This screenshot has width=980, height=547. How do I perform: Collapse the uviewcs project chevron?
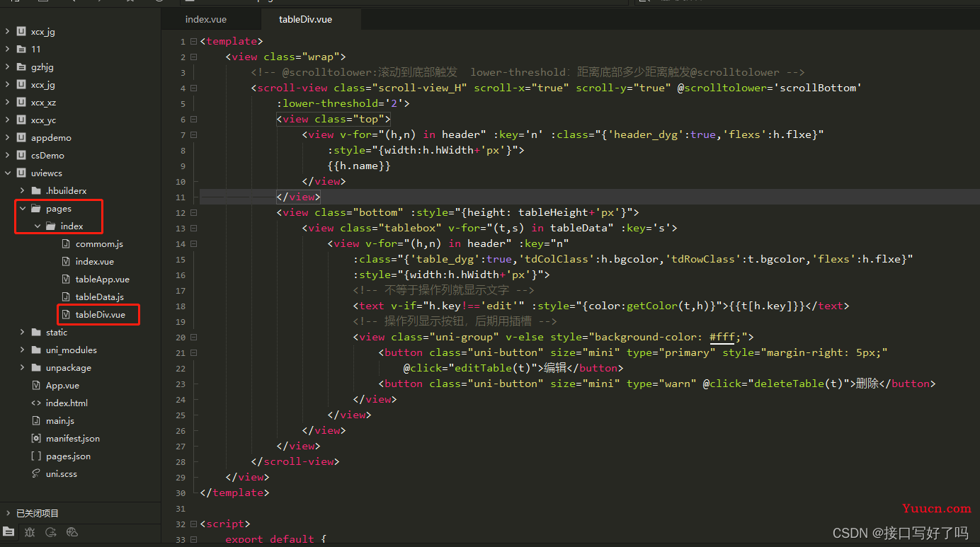click(x=7, y=173)
